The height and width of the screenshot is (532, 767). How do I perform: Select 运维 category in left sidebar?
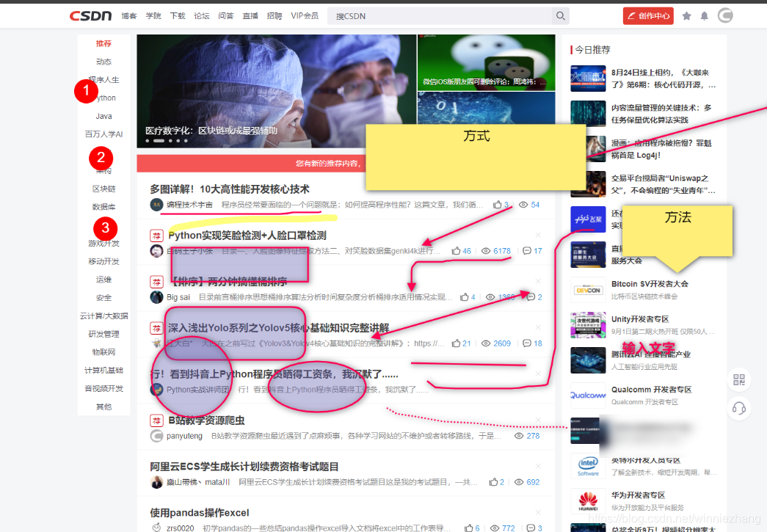point(103,279)
